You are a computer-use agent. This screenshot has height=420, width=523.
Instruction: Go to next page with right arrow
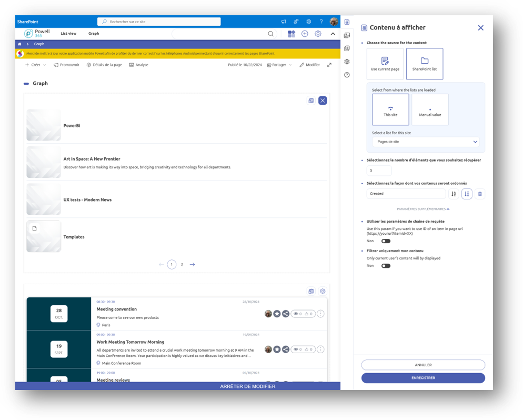(x=193, y=265)
